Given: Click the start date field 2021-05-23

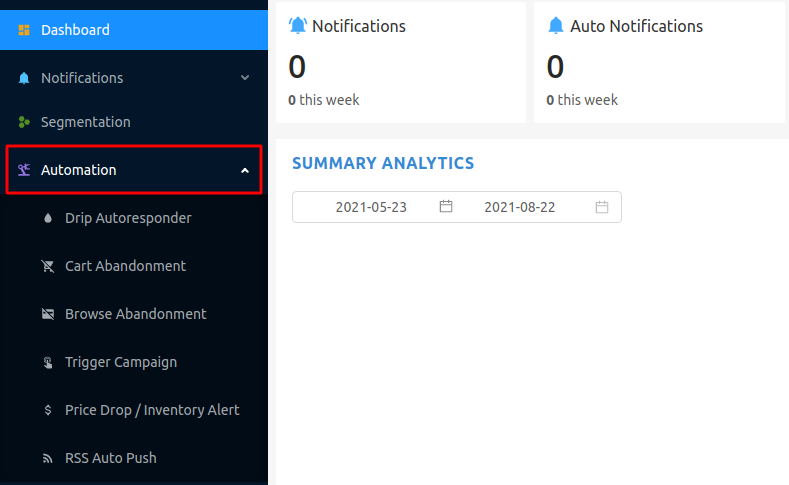Looking at the screenshot, I should coord(371,207).
